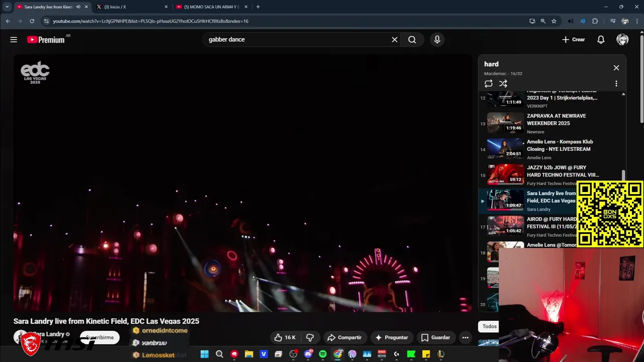Open Spotify from taskbar
The width and height of the screenshot is (644, 362).
click(323, 354)
